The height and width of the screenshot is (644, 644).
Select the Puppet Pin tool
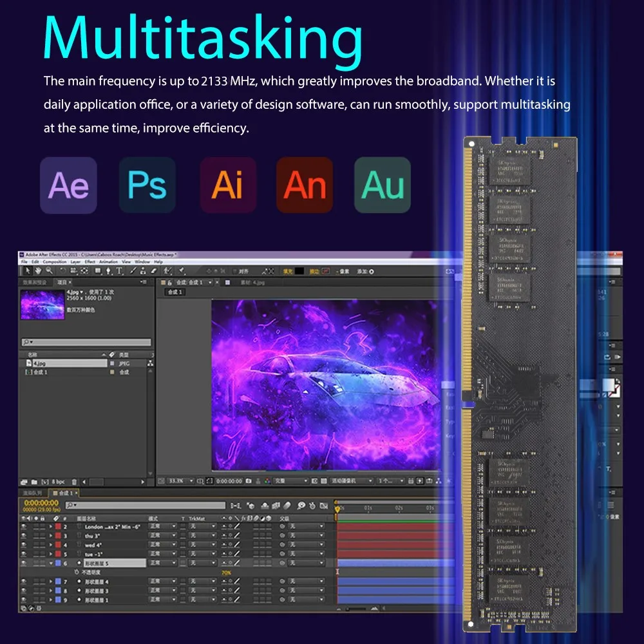pyautogui.click(x=182, y=270)
